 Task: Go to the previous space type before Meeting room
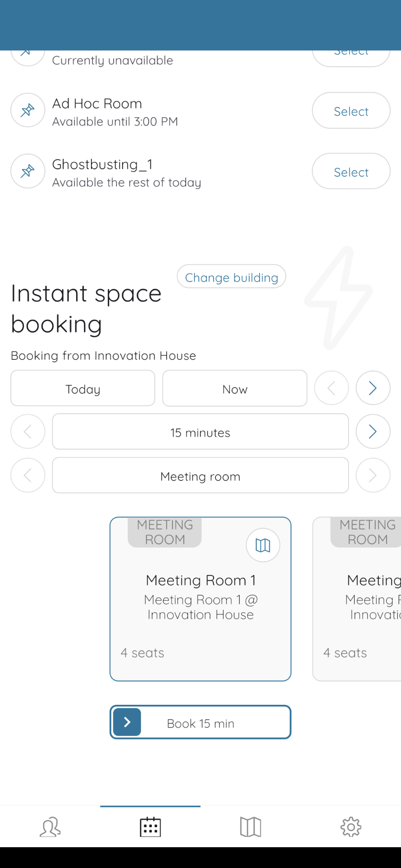pos(28,475)
